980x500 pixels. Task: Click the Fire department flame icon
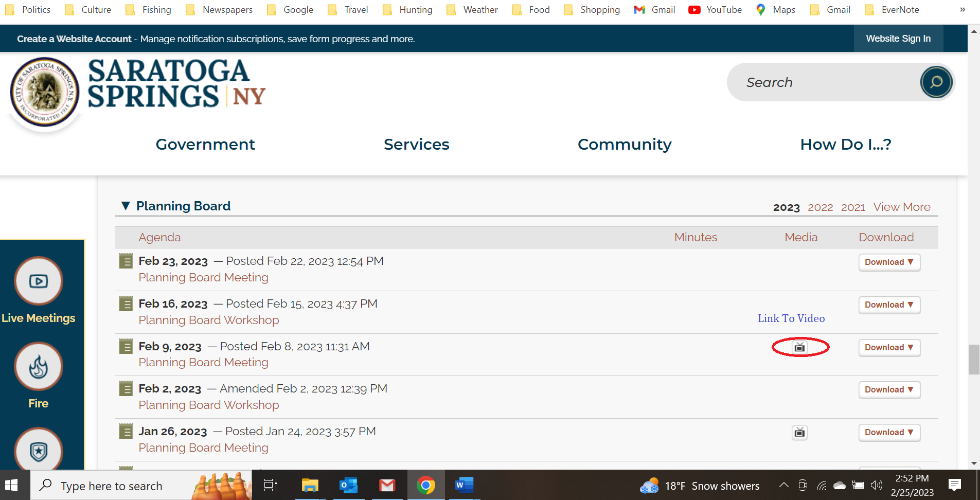39,367
